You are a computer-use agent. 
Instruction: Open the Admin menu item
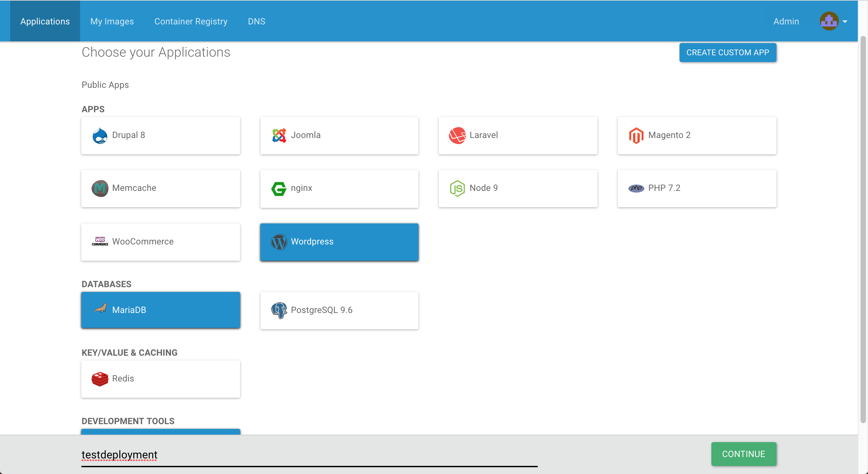coord(786,21)
